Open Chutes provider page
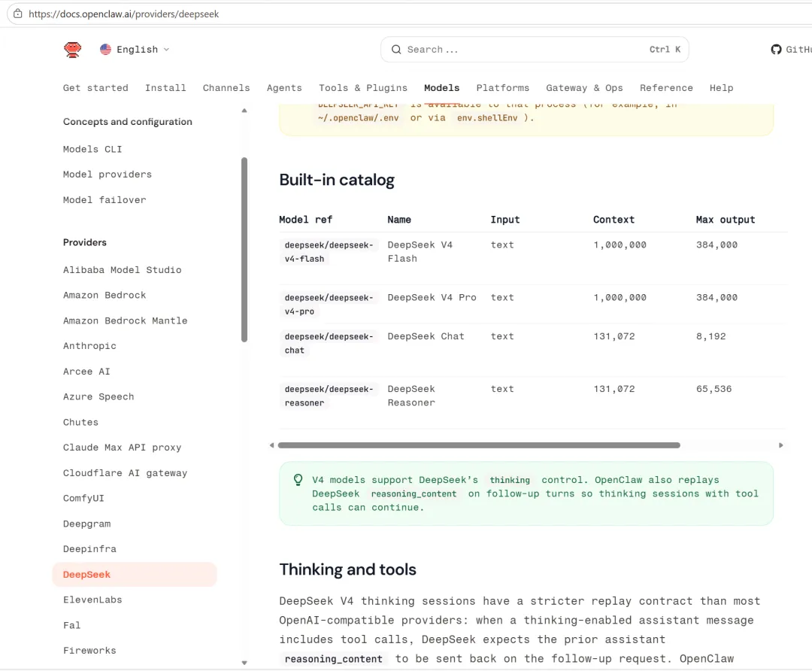 (x=80, y=422)
